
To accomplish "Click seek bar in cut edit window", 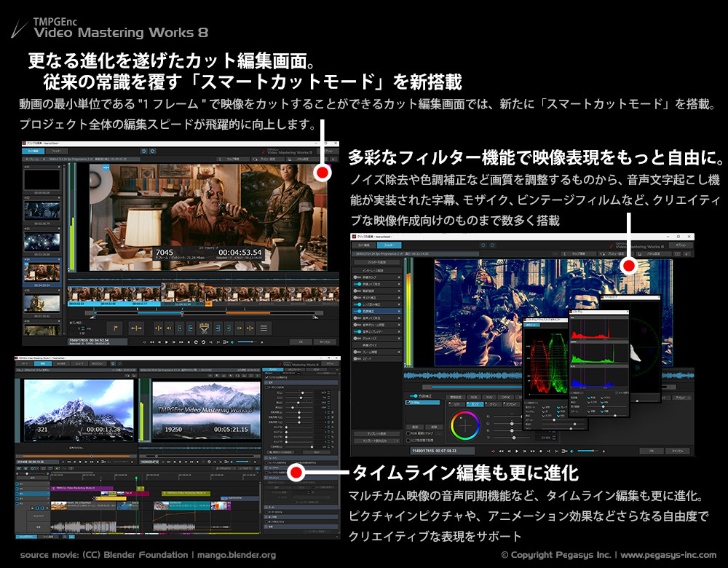I will [x=205, y=313].
